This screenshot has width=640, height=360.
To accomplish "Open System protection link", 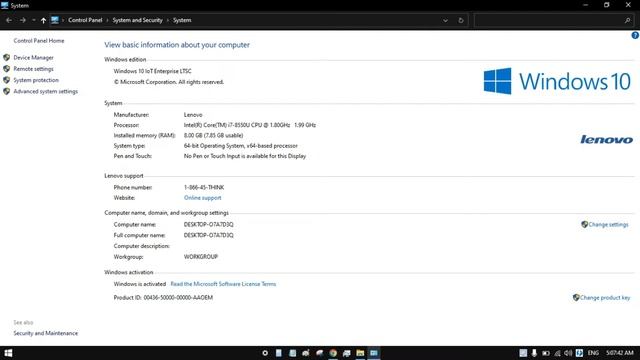I will (x=36, y=80).
